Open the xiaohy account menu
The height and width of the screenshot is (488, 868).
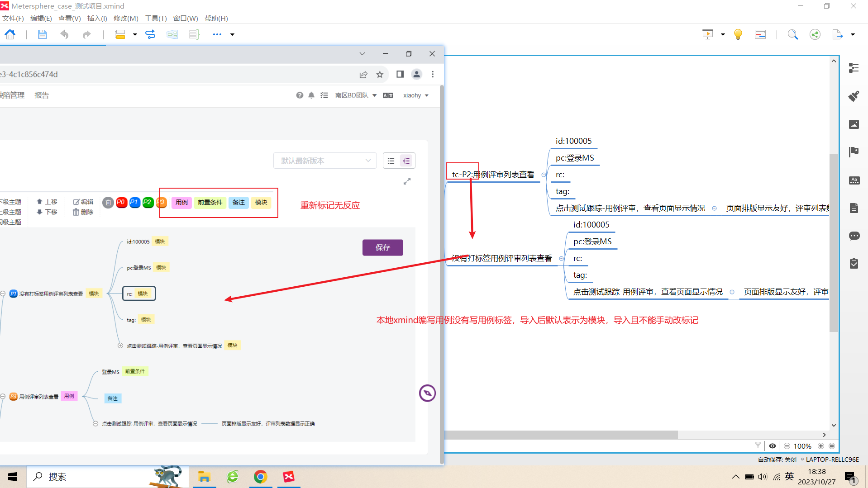(415, 95)
